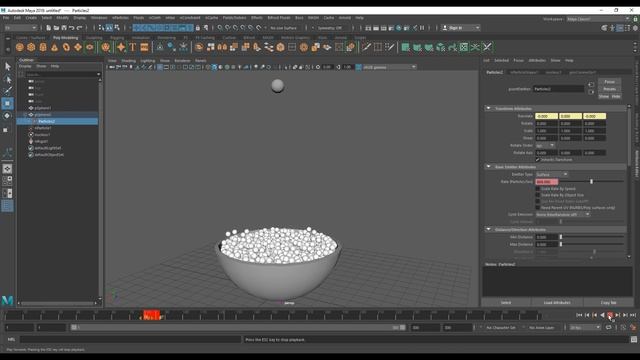640x360 pixels.
Task: Click the polygon cylinder shelf icon
Action: 43,47
